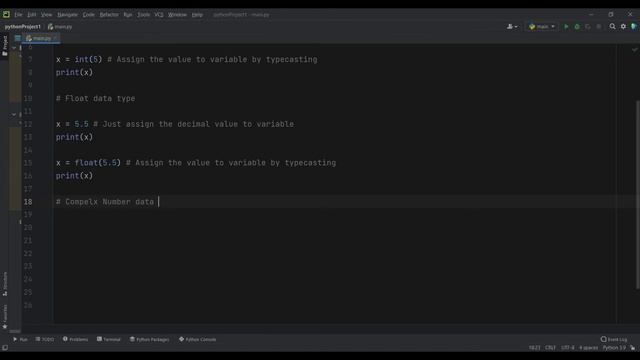Open the Run menu
Screen dimensions: 640x360
click(x=128, y=15)
